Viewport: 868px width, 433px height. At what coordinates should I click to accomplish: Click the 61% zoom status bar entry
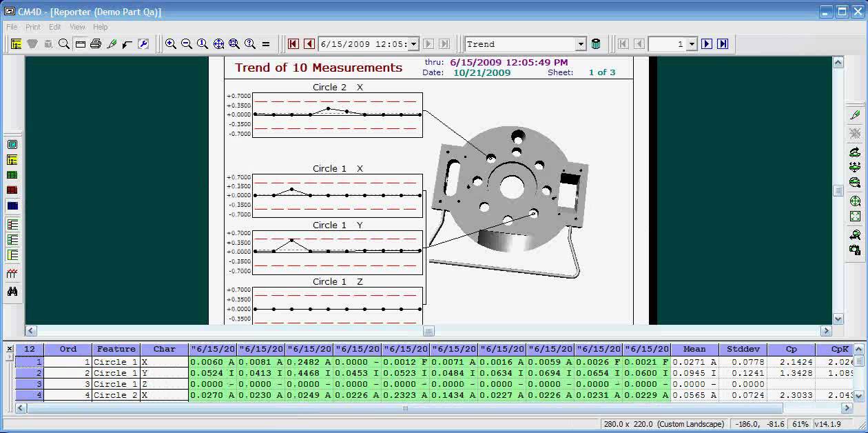pos(800,424)
